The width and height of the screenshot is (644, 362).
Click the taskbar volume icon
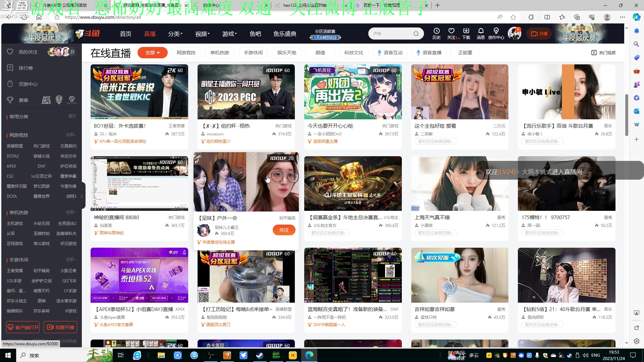[586, 355]
